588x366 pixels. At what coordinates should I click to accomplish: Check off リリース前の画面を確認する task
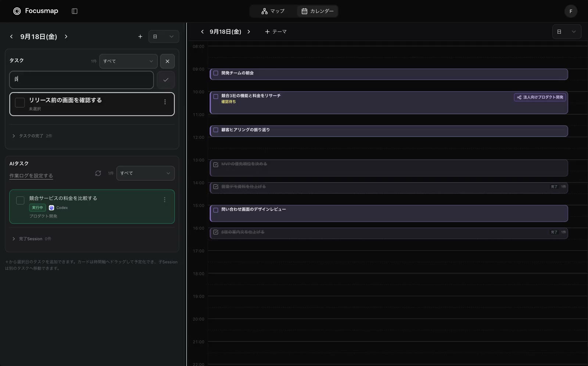click(x=20, y=103)
